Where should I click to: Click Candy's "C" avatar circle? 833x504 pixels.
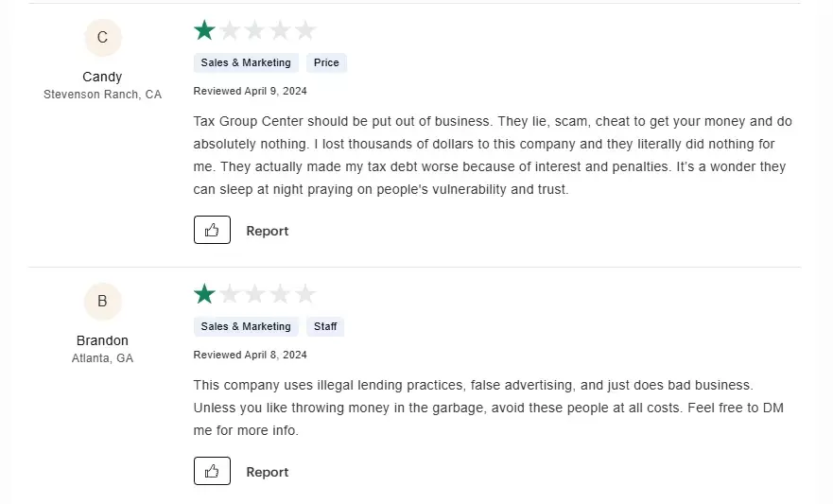[102, 38]
